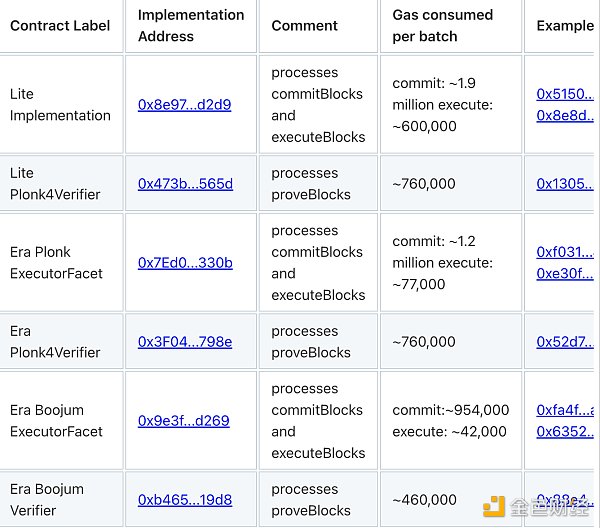The image size is (600, 528).
Task: Click the Gas consumed per batch header
Action: pos(442,26)
